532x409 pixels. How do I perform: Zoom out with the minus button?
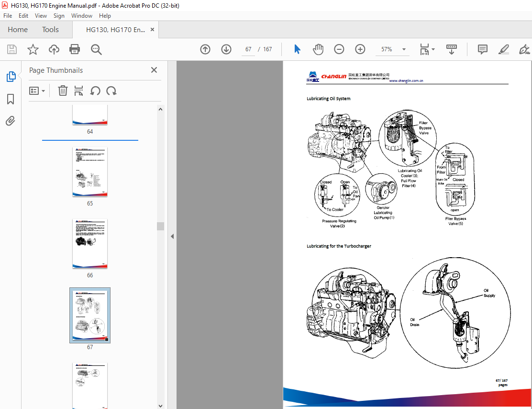click(x=339, y=49)
